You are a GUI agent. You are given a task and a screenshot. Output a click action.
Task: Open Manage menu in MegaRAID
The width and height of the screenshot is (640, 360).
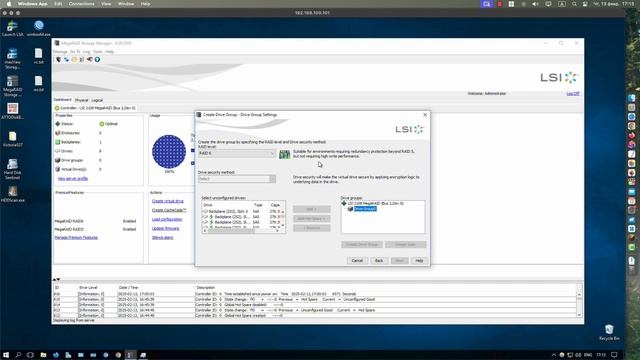point(60,52)
